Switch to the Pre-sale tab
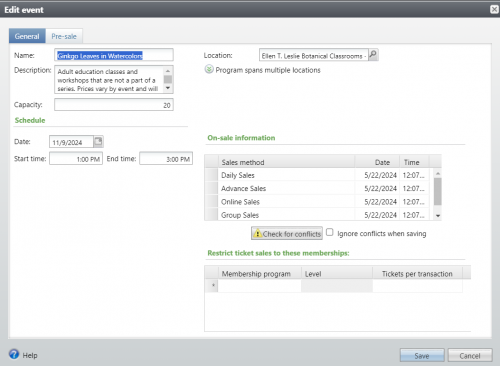This screenshot has height=366, width=500. point(64,36)
